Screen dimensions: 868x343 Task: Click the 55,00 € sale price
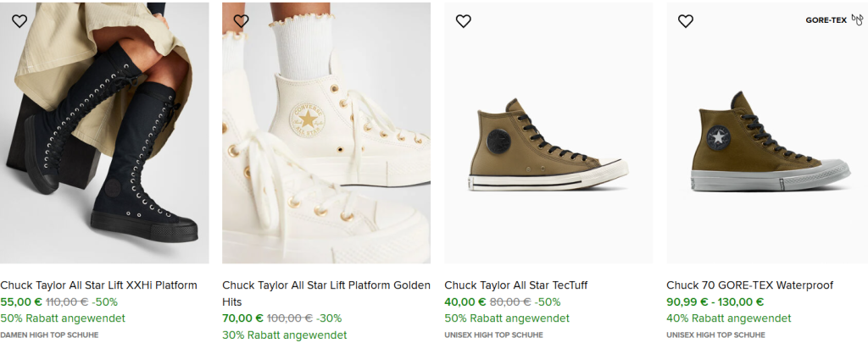click(x=20, y=302)
